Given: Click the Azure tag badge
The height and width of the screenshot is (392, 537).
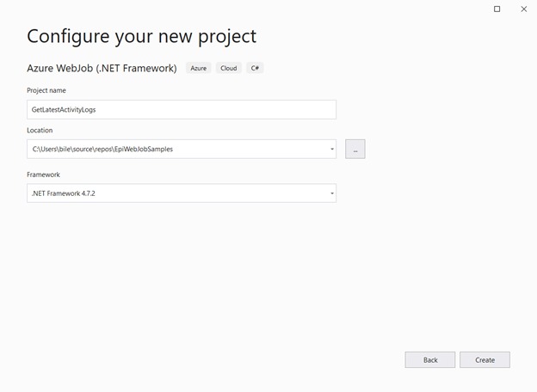Looking at the screenshot, I should [198, 68].
